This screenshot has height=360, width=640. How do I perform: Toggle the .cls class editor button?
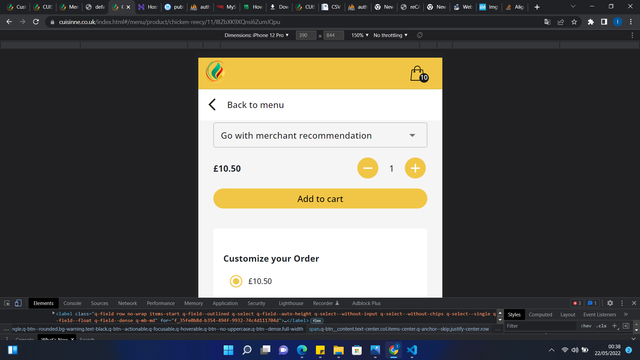pyautogui.click(x=601, y=326)
